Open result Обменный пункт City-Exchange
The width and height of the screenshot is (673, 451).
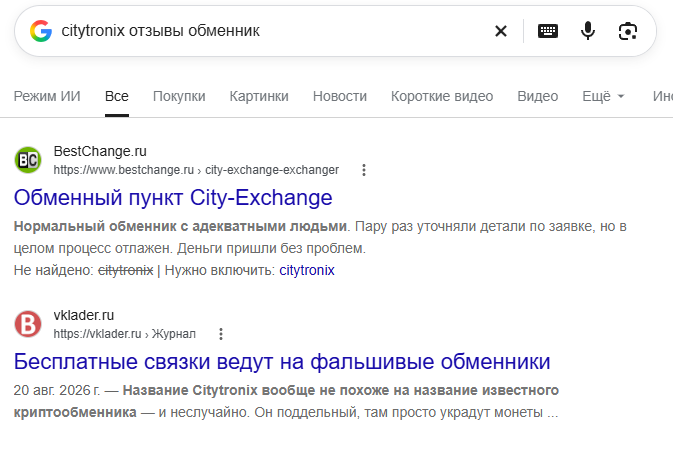click(173, 198)
